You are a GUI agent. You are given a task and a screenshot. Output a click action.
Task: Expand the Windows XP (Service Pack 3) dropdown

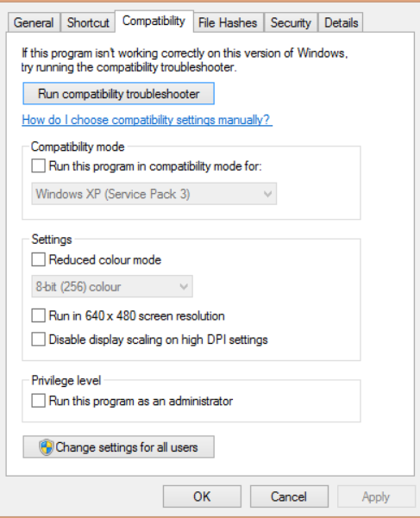pos(154,194)
